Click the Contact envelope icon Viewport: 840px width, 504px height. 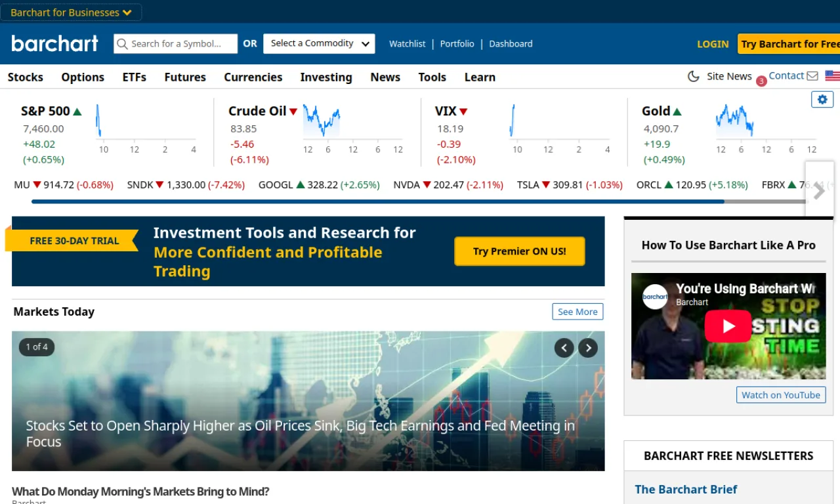click(812, 76)
